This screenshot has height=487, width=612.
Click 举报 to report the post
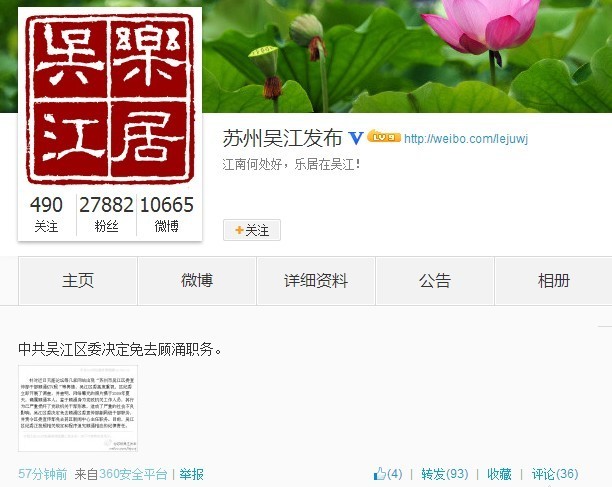(192, 474)
